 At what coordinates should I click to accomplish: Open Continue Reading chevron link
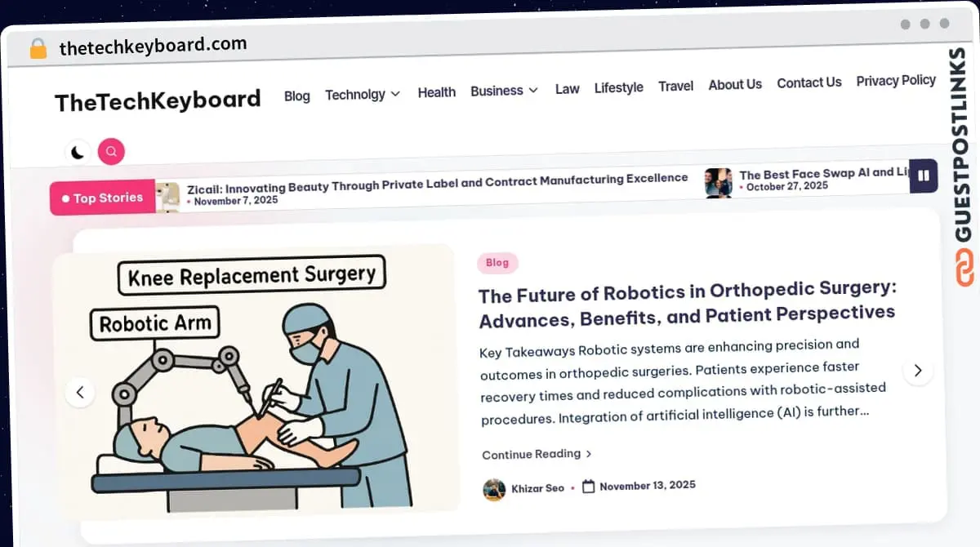pyautogui.click(x=537, y=454)
